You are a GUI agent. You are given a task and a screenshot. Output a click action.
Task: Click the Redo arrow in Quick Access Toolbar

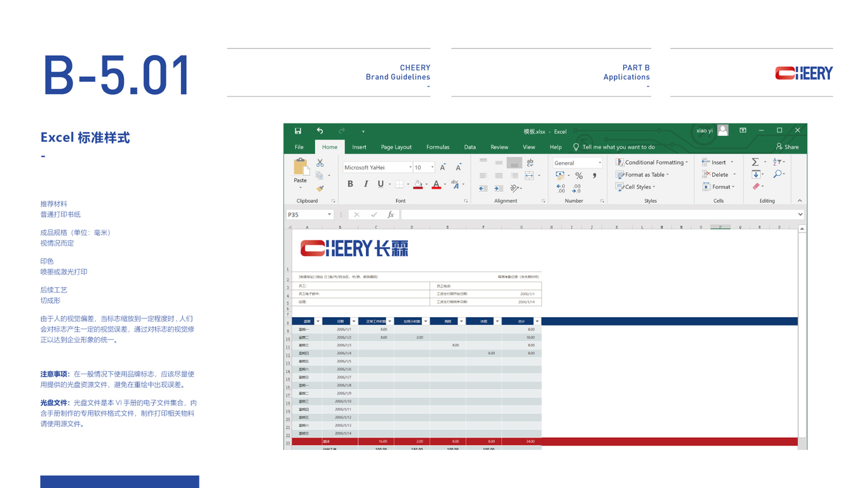(342, 131)
